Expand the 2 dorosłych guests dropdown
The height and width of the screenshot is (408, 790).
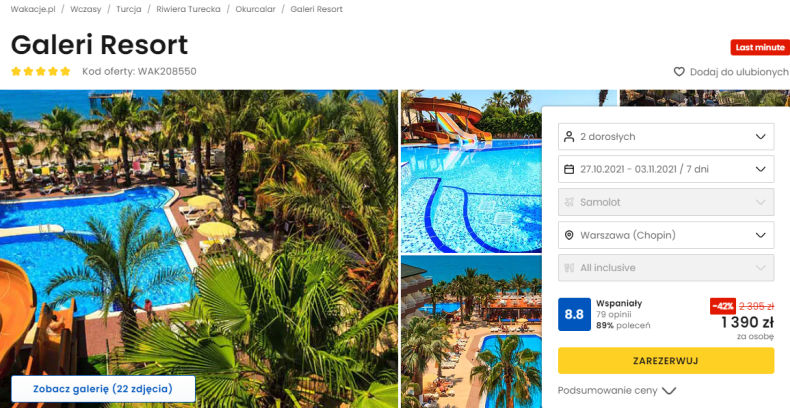coord(666,137)
